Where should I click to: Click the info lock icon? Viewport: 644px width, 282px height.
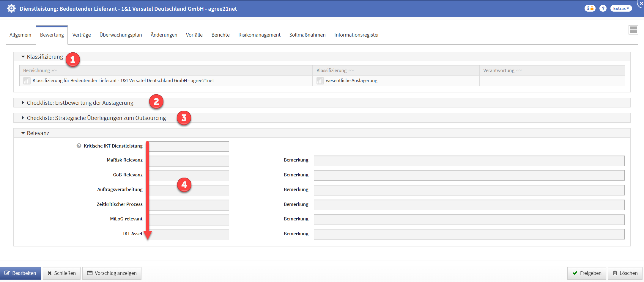590,8
